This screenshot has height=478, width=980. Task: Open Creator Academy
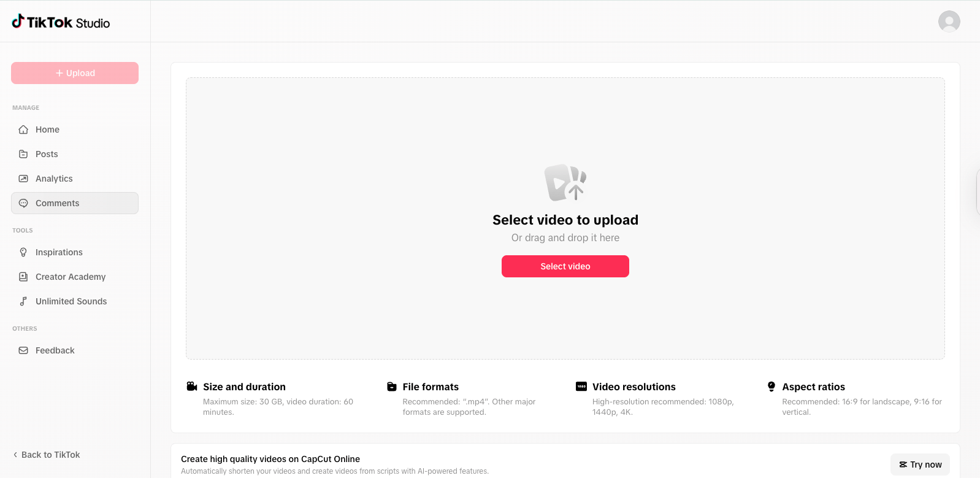click(75, 277)
